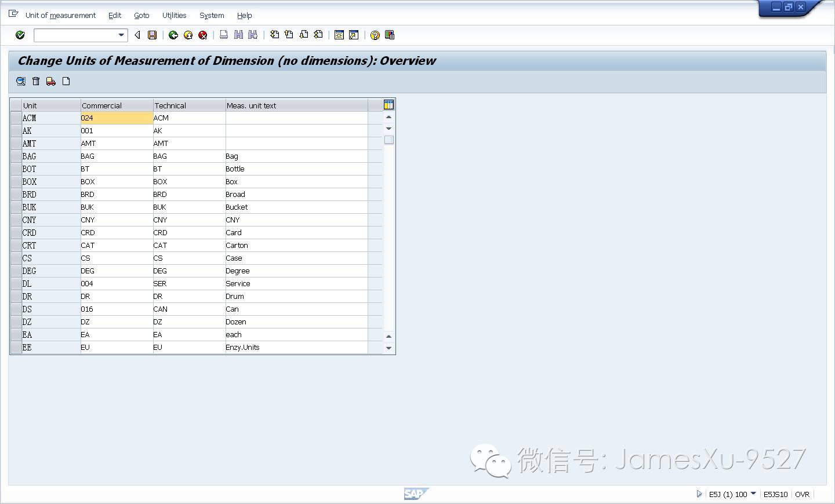Click the green Enter checkmark icon
835x504 pixels.
click(20, 35)
